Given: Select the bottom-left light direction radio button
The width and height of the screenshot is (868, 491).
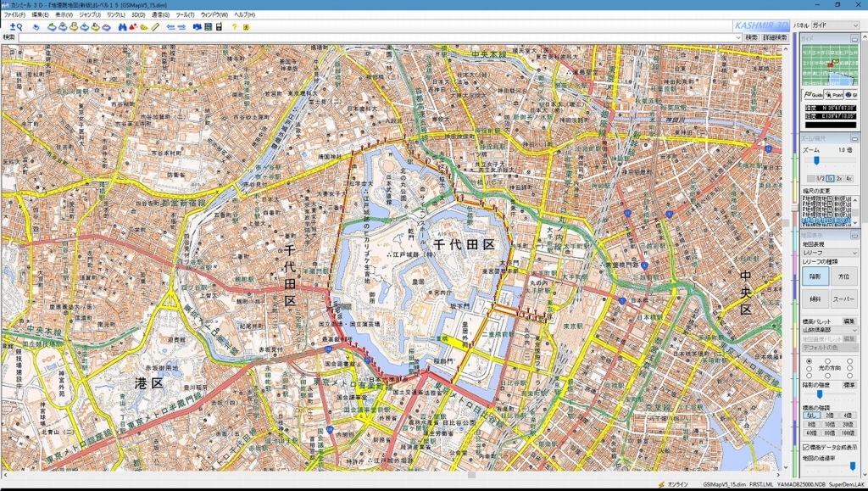Looking at the screenshot, I should (x=809, y=375).
